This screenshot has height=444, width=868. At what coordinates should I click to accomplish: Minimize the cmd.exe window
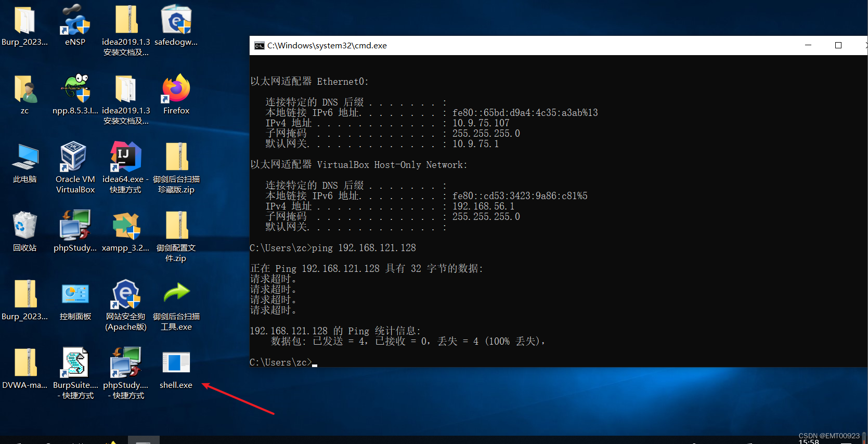pyautogui.click(x=808, y=45)
